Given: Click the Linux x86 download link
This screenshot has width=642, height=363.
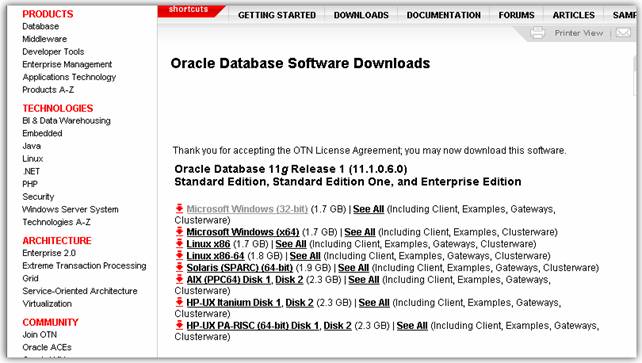Looking at the screenshot, I should point(208,244).
